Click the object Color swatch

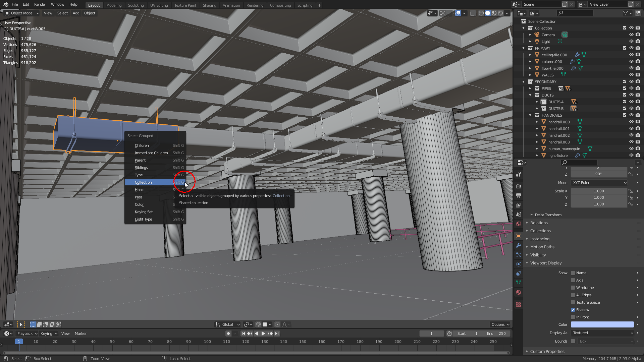point(602,324)
